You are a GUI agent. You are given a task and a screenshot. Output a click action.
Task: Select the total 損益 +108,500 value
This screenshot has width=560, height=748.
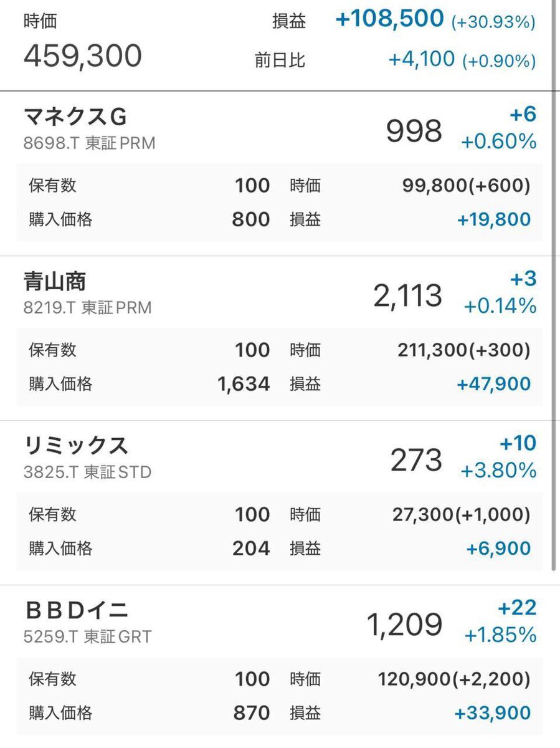tap(389, 19)
